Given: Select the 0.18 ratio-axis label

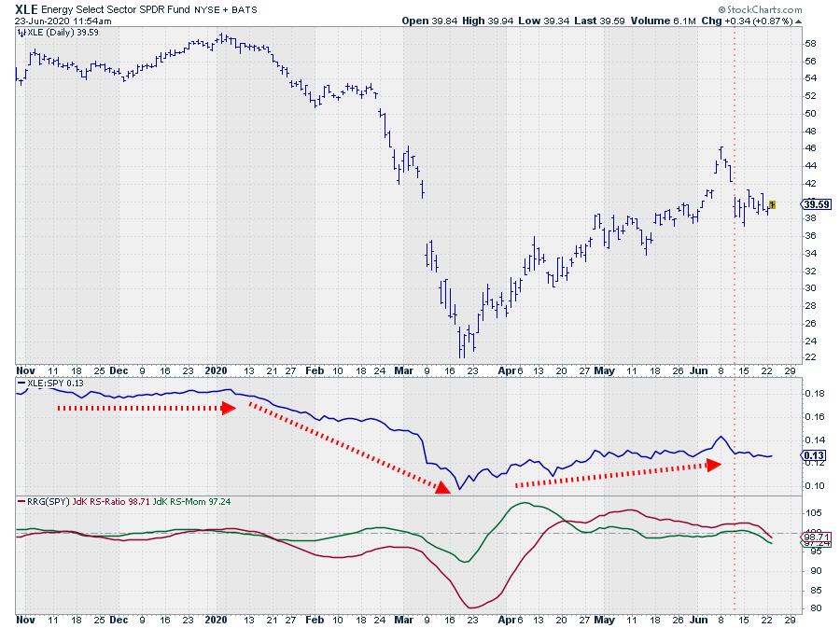Looking at the screenshot, I should pos(814,394).
